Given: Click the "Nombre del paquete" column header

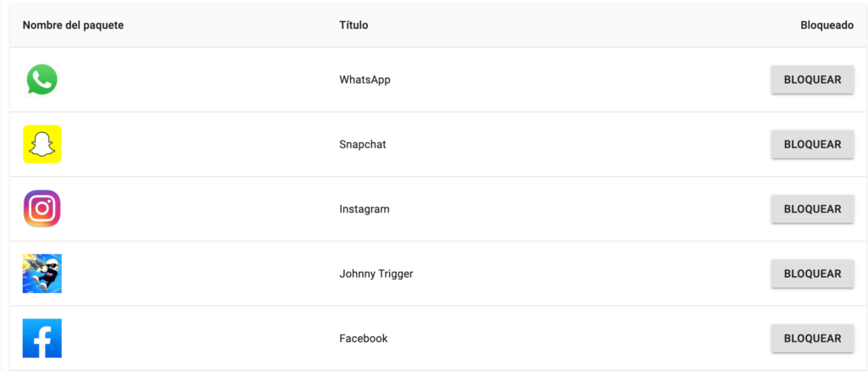Looking at the screenshot, I should [x=73, y=25].
